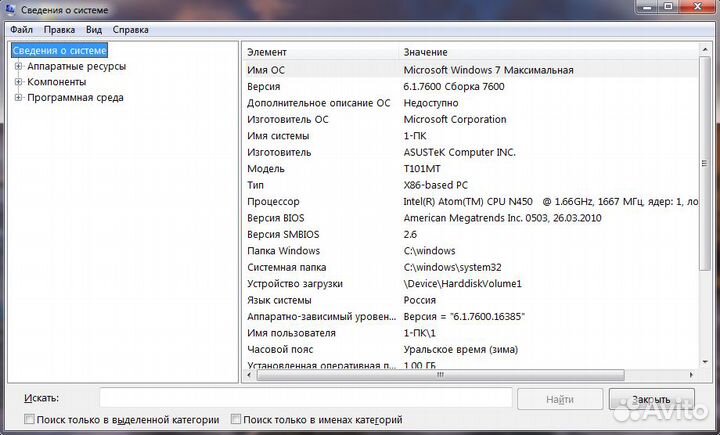720x435 pixels.
Task: Click value X86-based PC
Action: (436, 185)
